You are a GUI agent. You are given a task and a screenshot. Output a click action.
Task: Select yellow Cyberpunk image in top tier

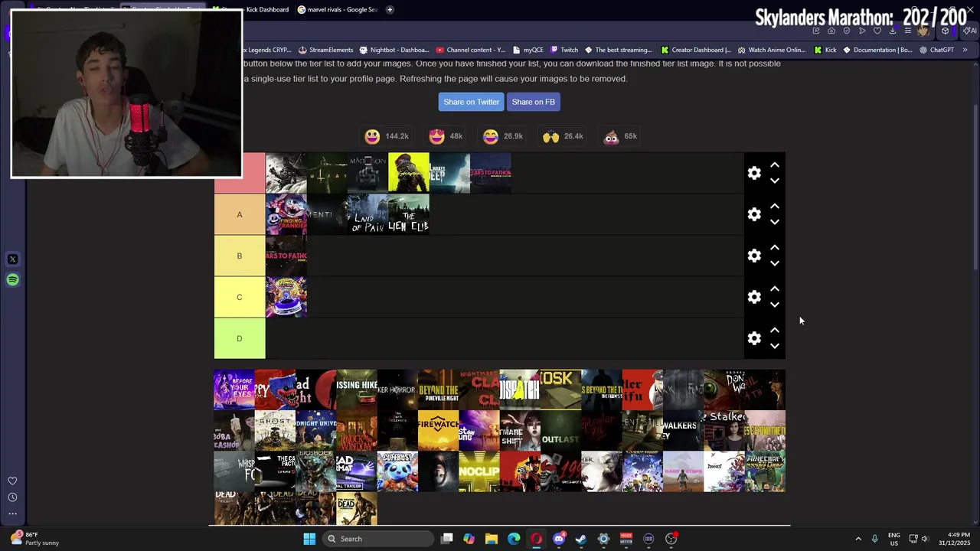[409, 173]
